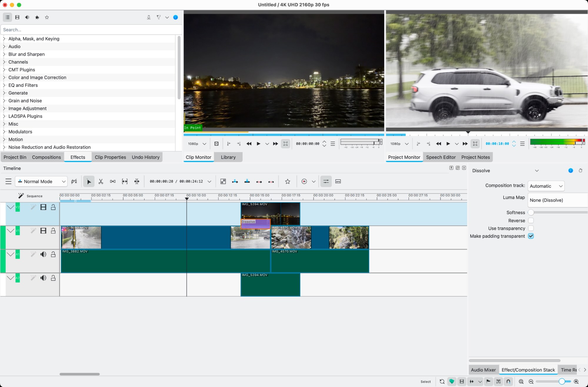Select the Dissolve composition on the timeline
The width and height of the screenshot is (588, 387).
pos(255,224)
